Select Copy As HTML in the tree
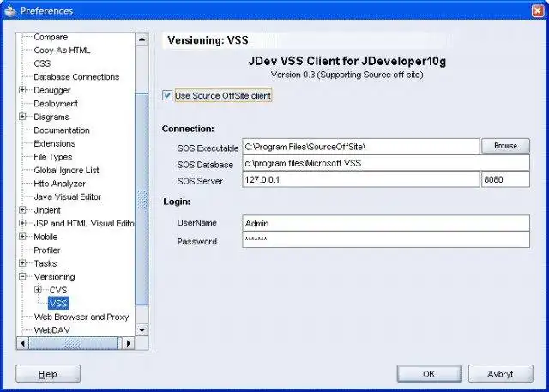 pyautogui.click(x=62, y=50)
